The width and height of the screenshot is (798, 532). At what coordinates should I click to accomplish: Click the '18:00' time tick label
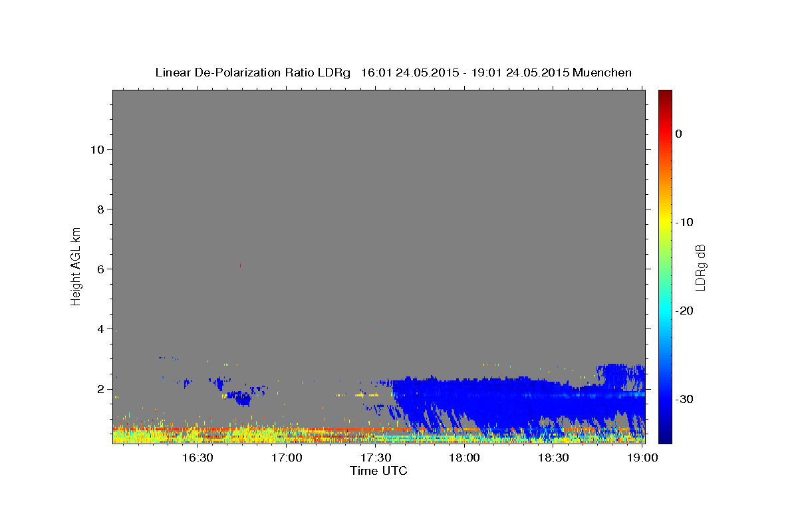click(464, 458)
